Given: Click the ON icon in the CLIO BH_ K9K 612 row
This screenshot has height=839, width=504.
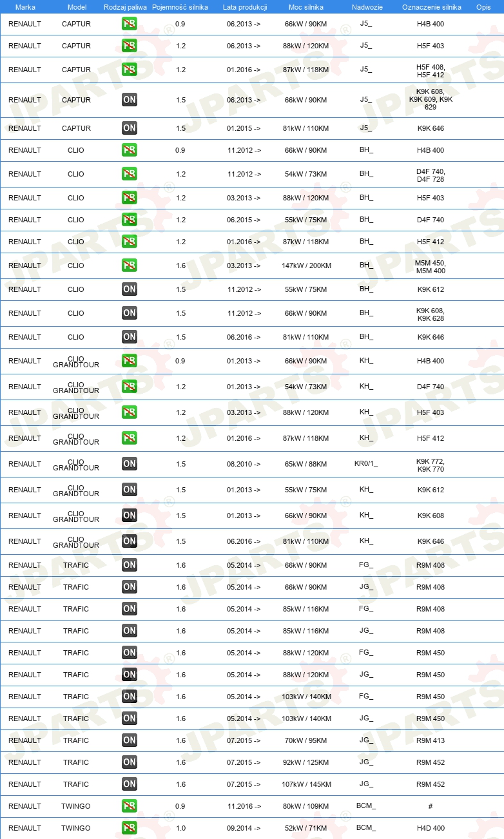Looking at the screenshot, I should point(130,289).
